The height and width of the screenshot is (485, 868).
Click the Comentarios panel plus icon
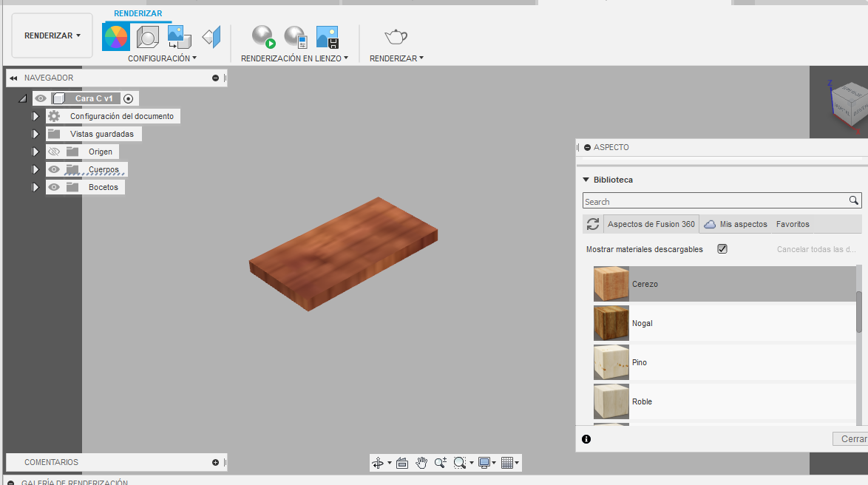tap(215, 462)
